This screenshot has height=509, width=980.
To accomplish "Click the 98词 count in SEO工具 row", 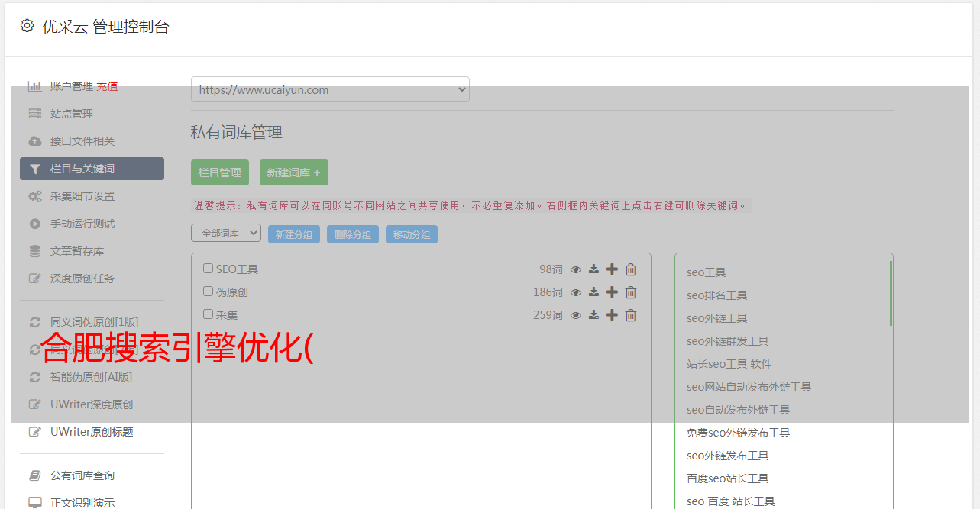I will [x=551, y=269].
